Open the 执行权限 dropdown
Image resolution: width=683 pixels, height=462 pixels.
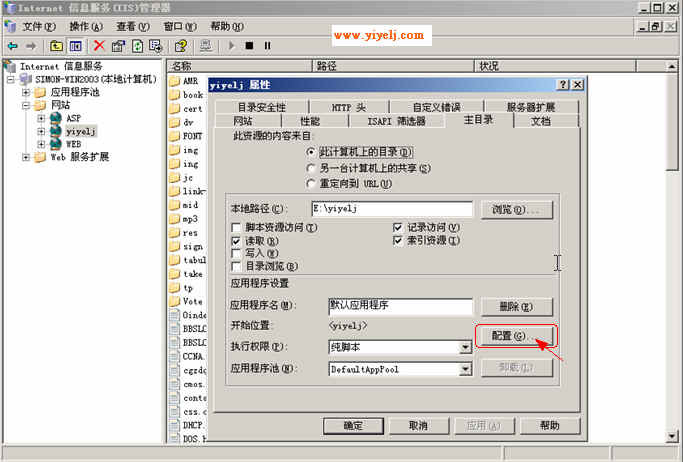tap(466, 347)
